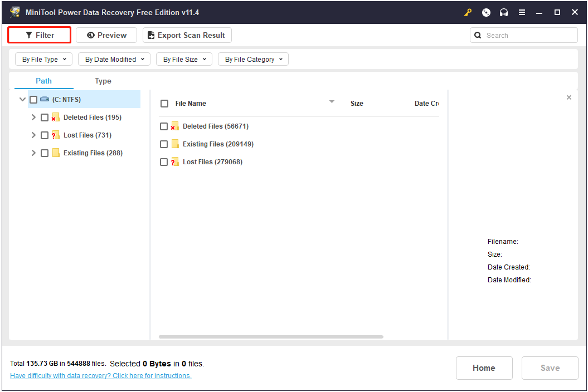Sort by the Size column header
This screenshot has height=392, width=588.
[357, 104]
